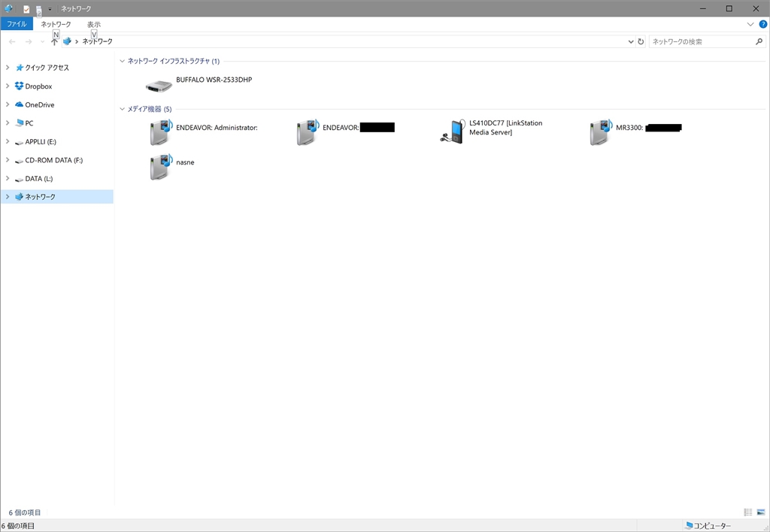Open the address bar history dropdown
The image size is (770, 532).
tap(631, 42)
